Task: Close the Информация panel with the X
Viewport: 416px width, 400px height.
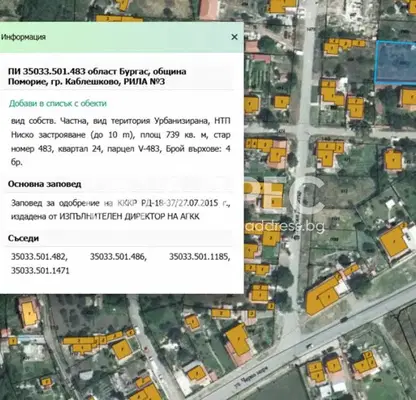Action: click(234, 37)
